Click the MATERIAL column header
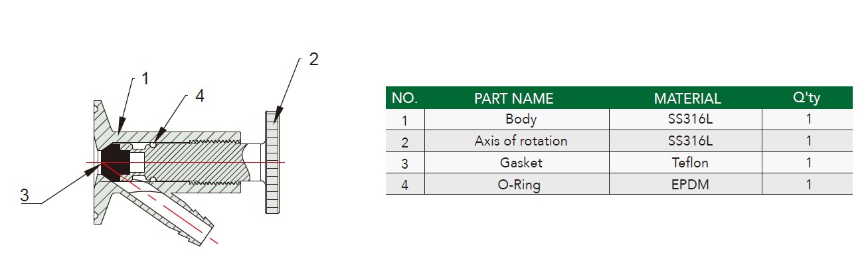Image resolution: width=868 pixels, height=277 pixels. 687,98
